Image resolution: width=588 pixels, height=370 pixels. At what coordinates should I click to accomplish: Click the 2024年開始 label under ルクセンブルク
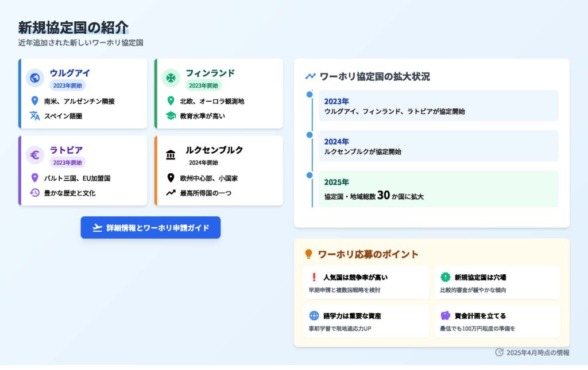click(203, 162)
